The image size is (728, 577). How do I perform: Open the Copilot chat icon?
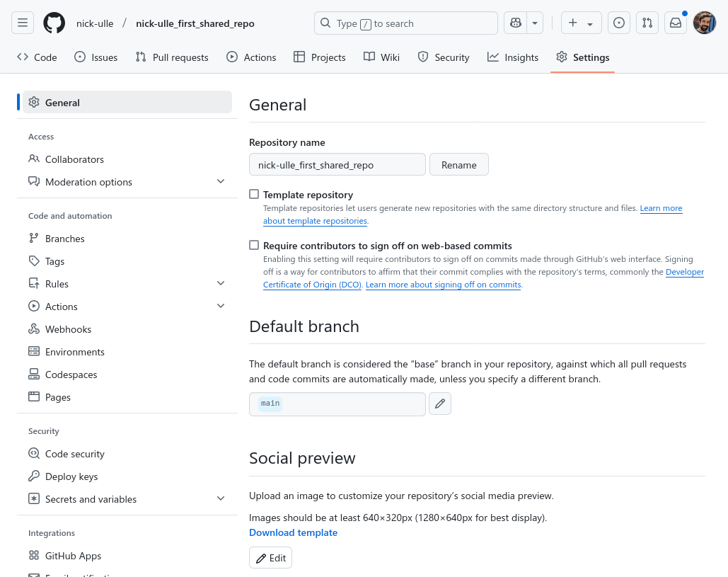click(516, 23)
